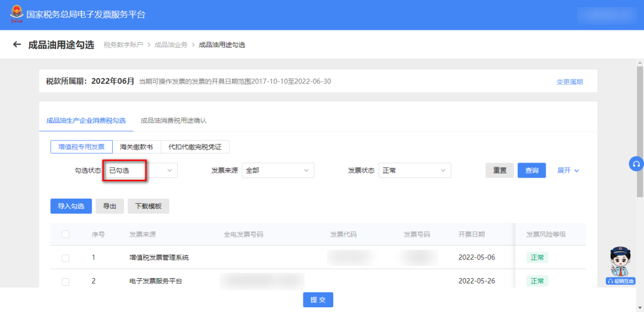The height and width of the screenshot is (312, 644).
Task: Click the 导出 button
Action: (110, 206)
